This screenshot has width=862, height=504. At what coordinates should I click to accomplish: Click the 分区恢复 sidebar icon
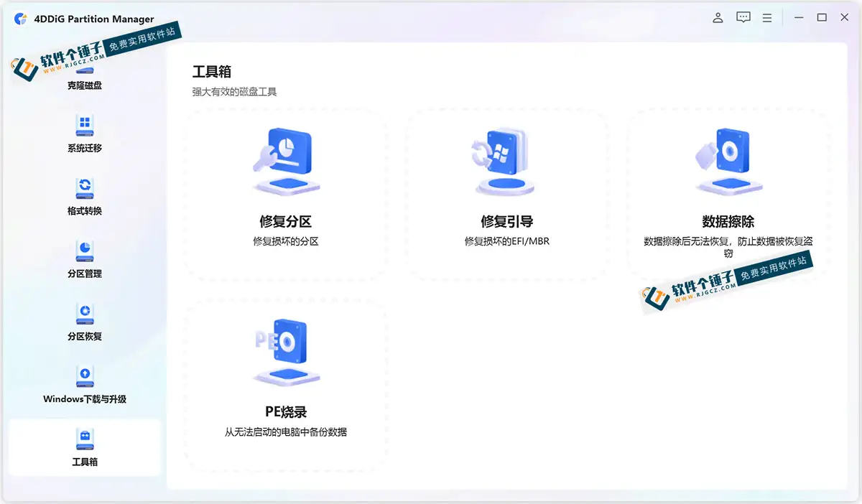[85, 313]
